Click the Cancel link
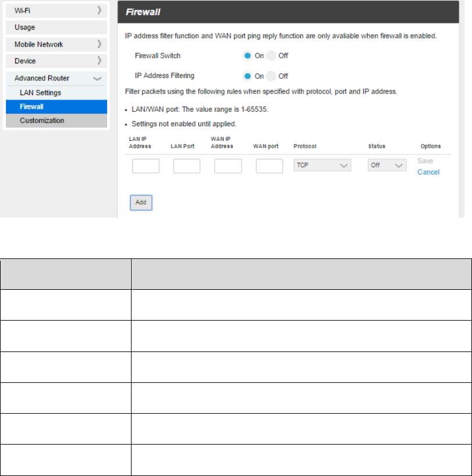The height and width of the screenshot is (476, 472). coord(428,172)
